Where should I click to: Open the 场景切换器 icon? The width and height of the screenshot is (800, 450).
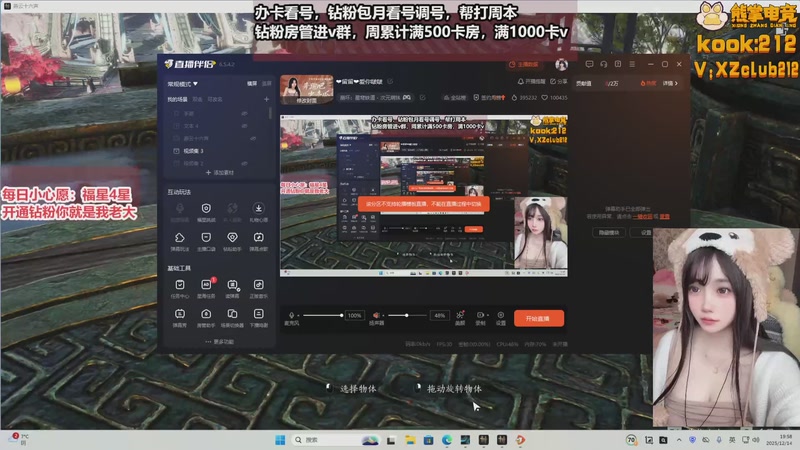232,314
